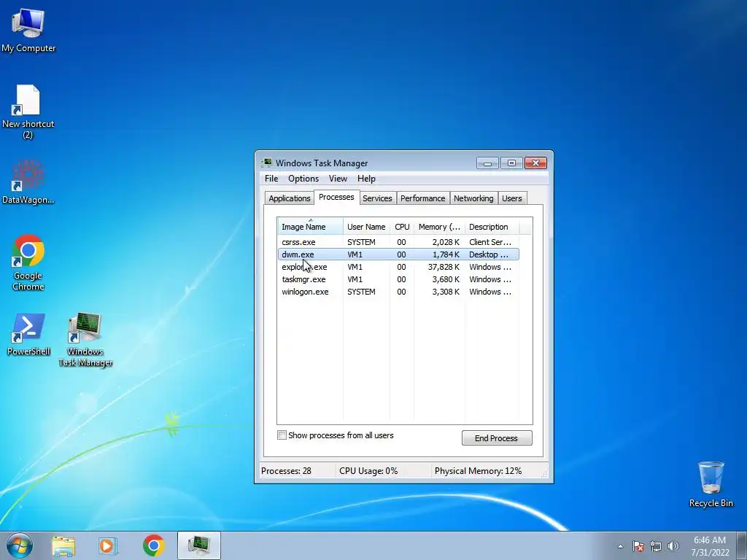Select the explorer.exe process row
Viewport: 747px width, 560px height.
(x=398, y=267)
